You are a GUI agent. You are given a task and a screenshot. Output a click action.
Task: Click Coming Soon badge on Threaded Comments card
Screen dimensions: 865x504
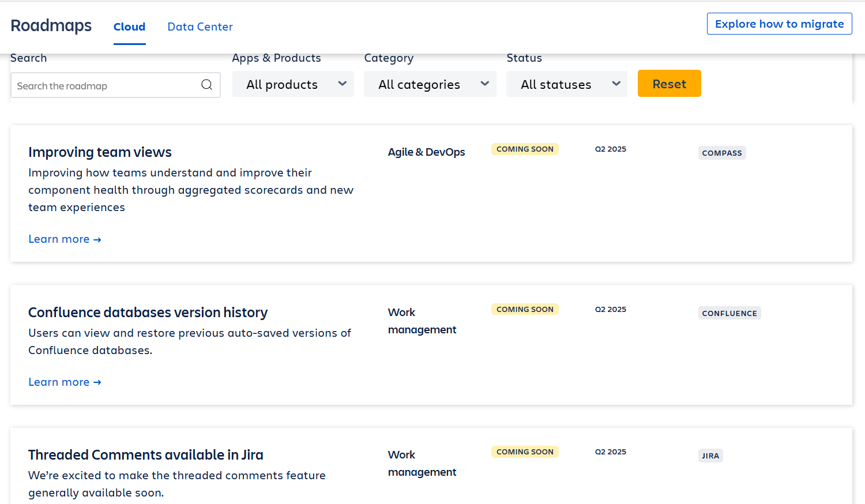(525, 452)
